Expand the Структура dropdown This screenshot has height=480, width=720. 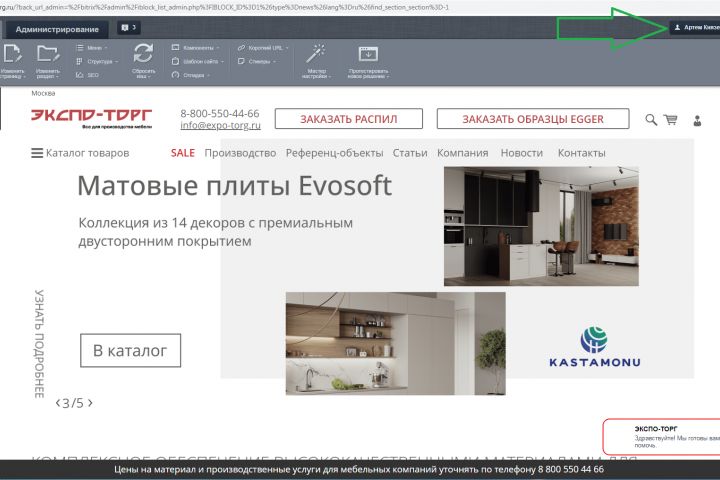coord(97,61)
